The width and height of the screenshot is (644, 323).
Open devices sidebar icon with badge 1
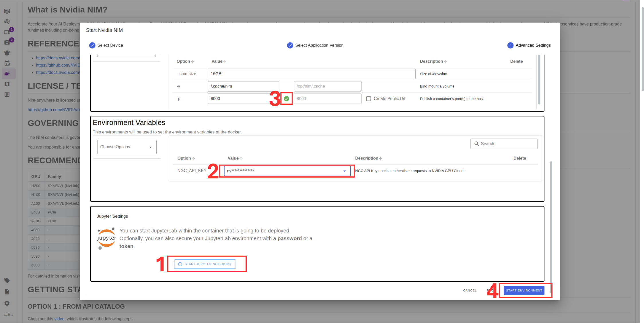coord(7,32)
